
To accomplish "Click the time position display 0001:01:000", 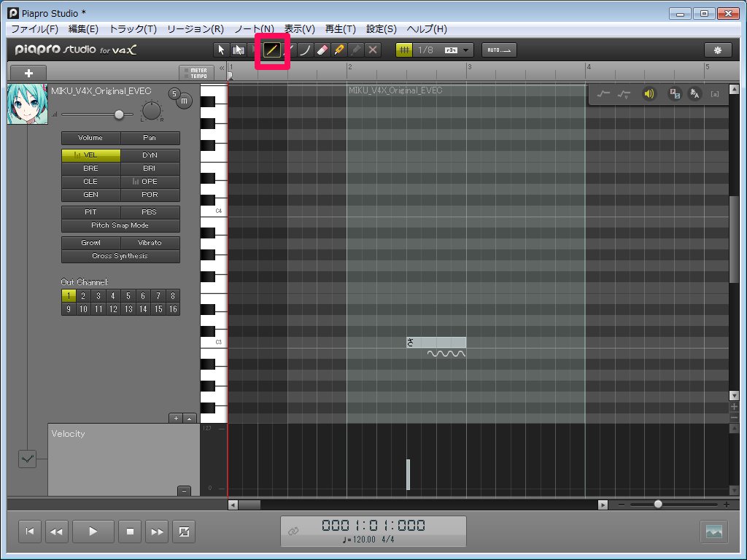I will point(373,525).
